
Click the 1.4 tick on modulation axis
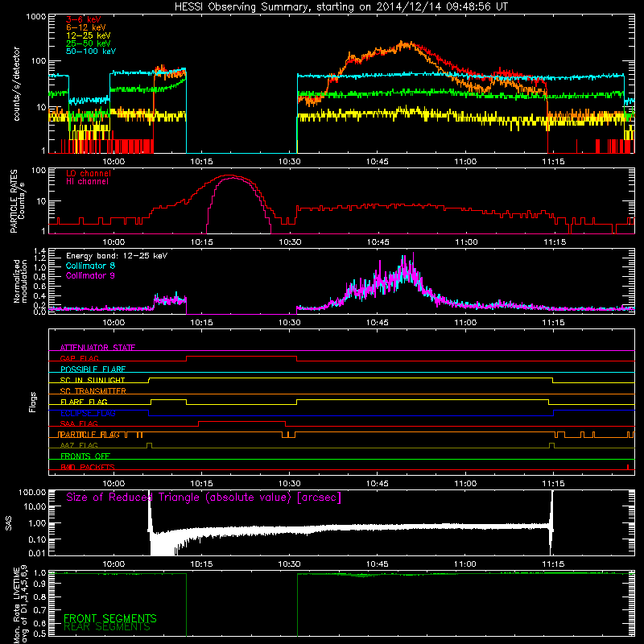(x=39, y=251)
